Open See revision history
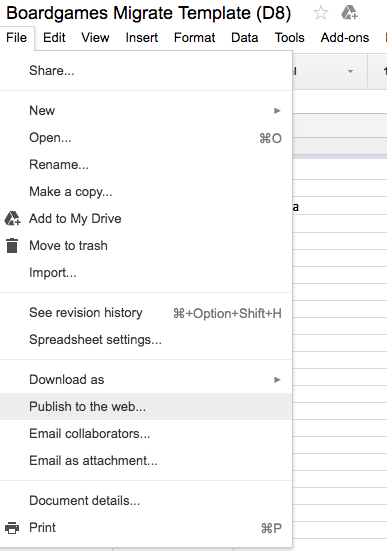 [x=146, y=313]
